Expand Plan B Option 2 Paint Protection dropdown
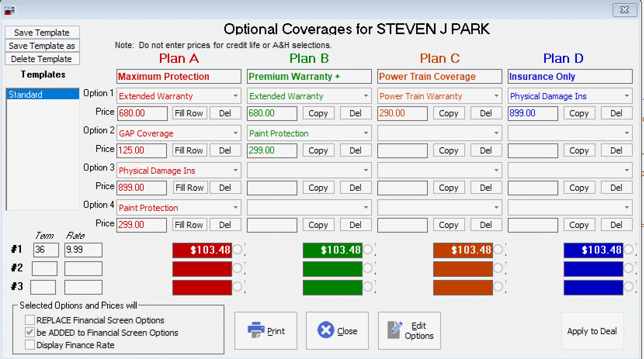Image resolution: width=644 pixels, height=359 pixels. (366, 133)
